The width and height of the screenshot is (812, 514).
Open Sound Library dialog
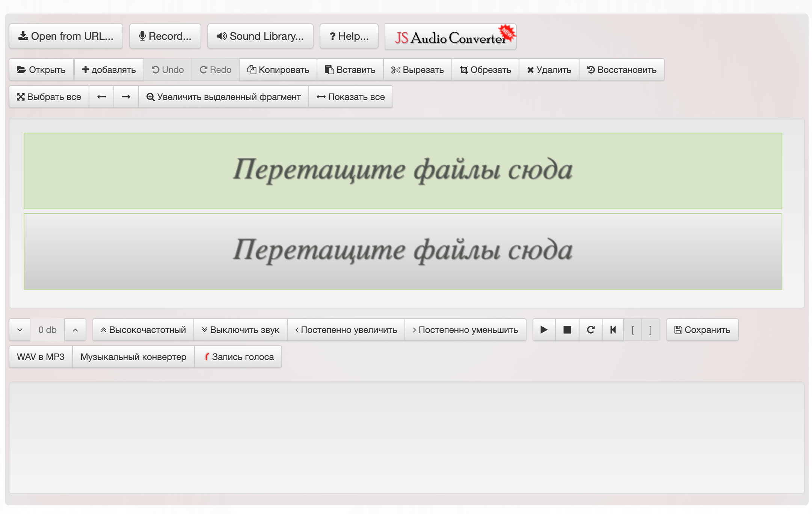click(x=260, y=36)
